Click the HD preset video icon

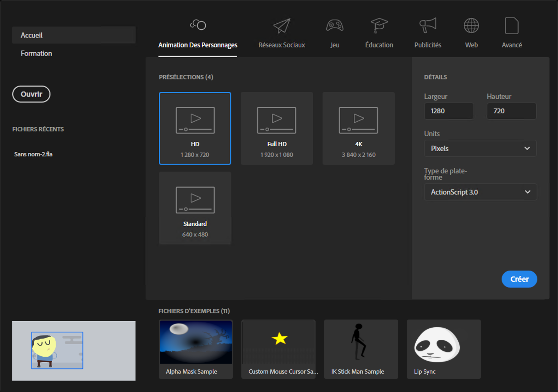[195, 120]
